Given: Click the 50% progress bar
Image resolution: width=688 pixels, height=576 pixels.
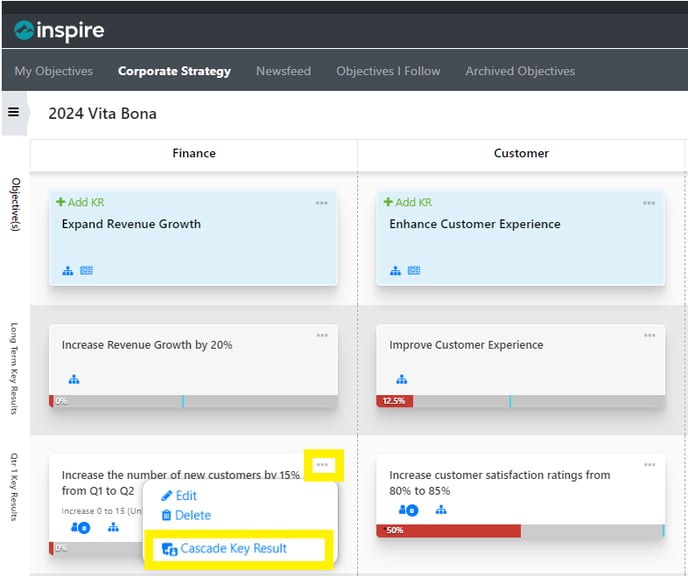Looking at the screenshot, I should pos(520,530).
